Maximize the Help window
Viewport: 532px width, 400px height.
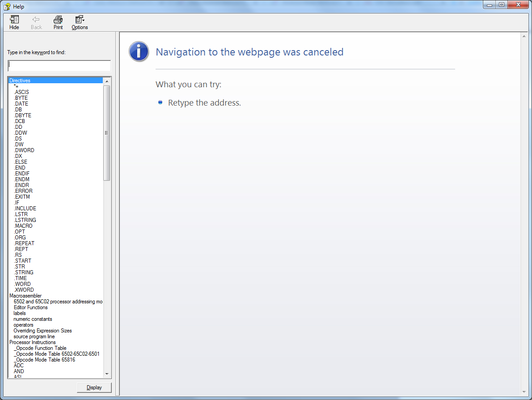pyautogui.click(x=501, y=4)
